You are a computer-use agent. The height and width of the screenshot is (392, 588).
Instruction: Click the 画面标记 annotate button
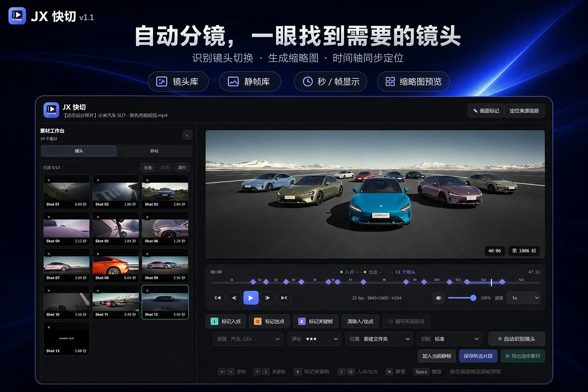pyautogui.click(x=486, y=111)
